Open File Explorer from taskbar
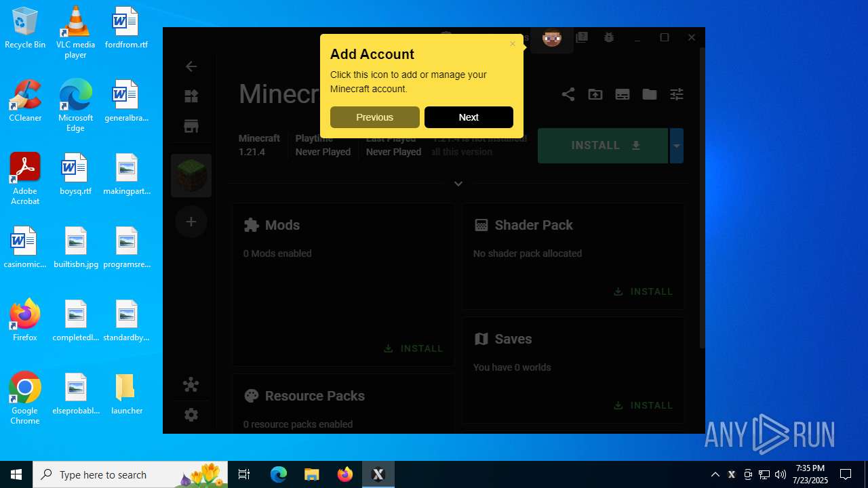The image size is (868, 488). tap(311, 474)
